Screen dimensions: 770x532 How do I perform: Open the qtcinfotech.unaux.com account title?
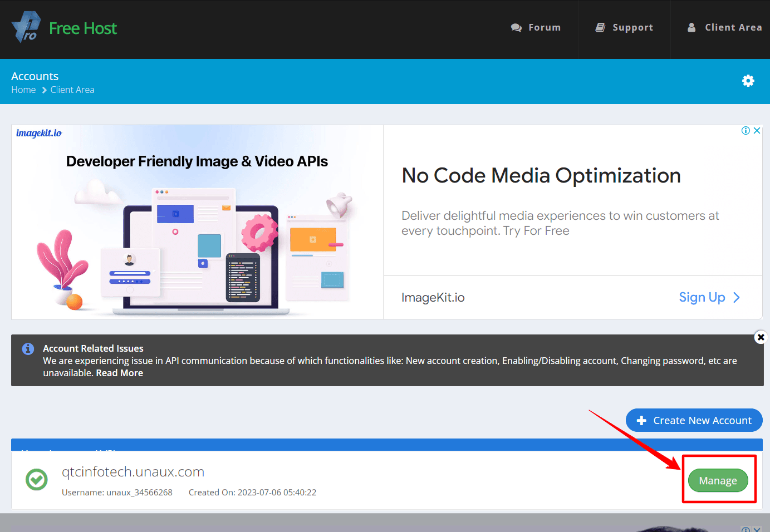point(133,472)
